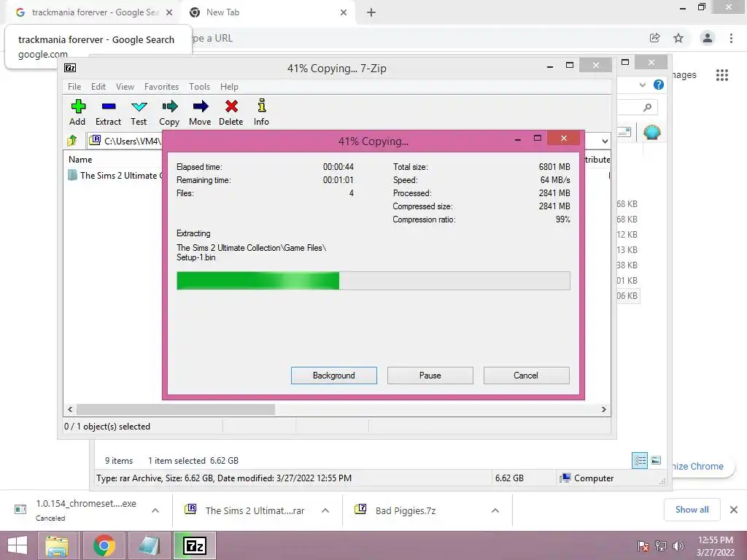Click the Extract toolbar icon
Screen dimensions: 747x560
(x=109, y=106)
